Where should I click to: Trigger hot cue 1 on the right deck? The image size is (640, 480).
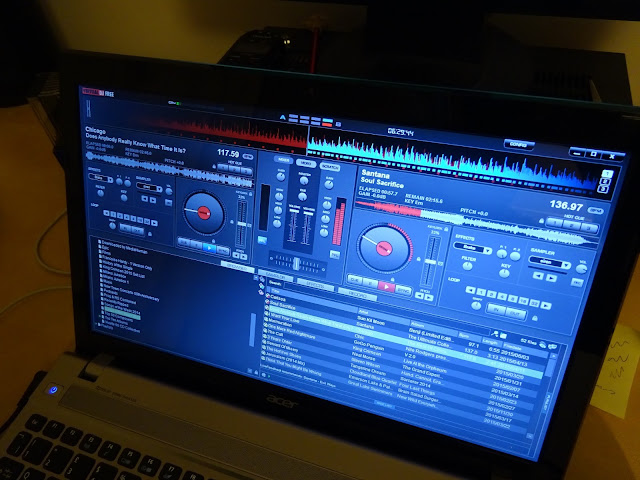click(x=555, y=223)
